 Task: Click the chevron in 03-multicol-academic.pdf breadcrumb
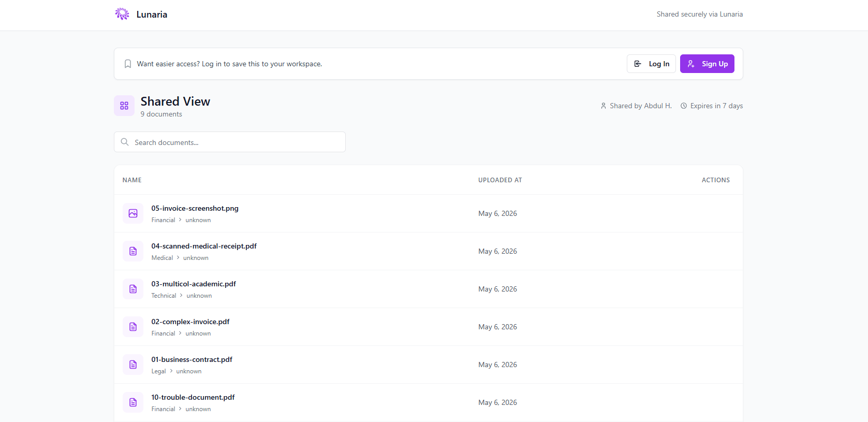pyautogui.click(x=181, y=296)
